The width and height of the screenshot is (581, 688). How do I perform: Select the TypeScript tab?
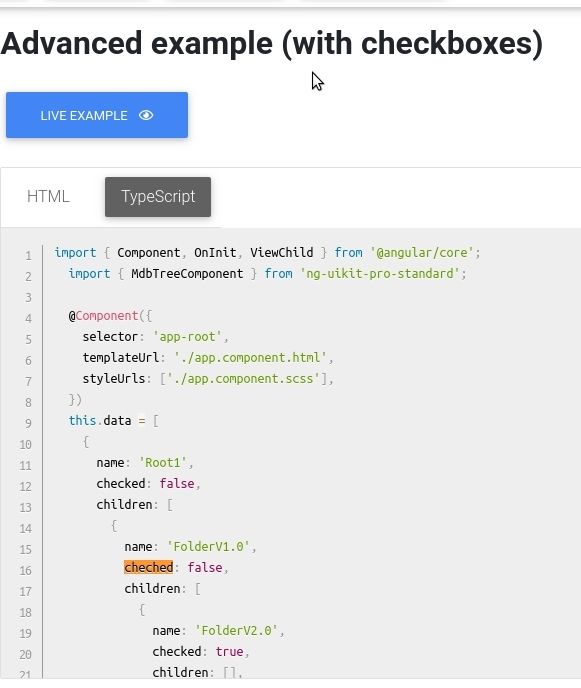pyautogui.click(x=158, y=197)
